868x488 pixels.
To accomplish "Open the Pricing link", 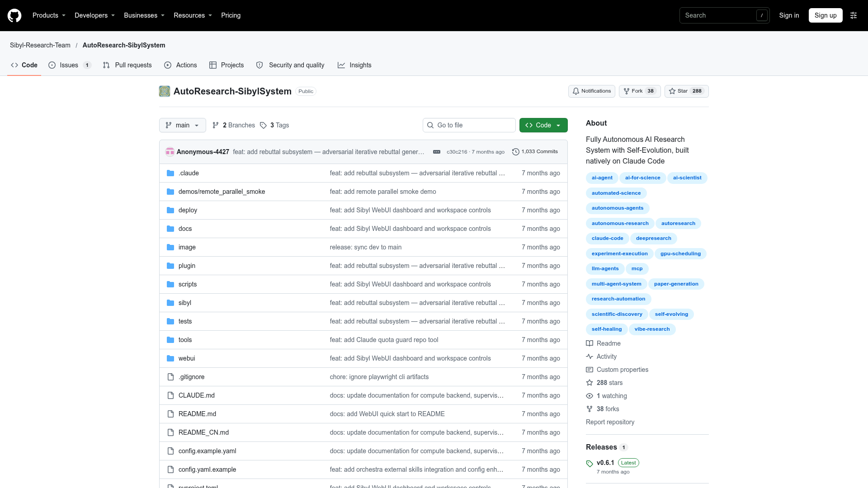I will (x=231, y=15).
